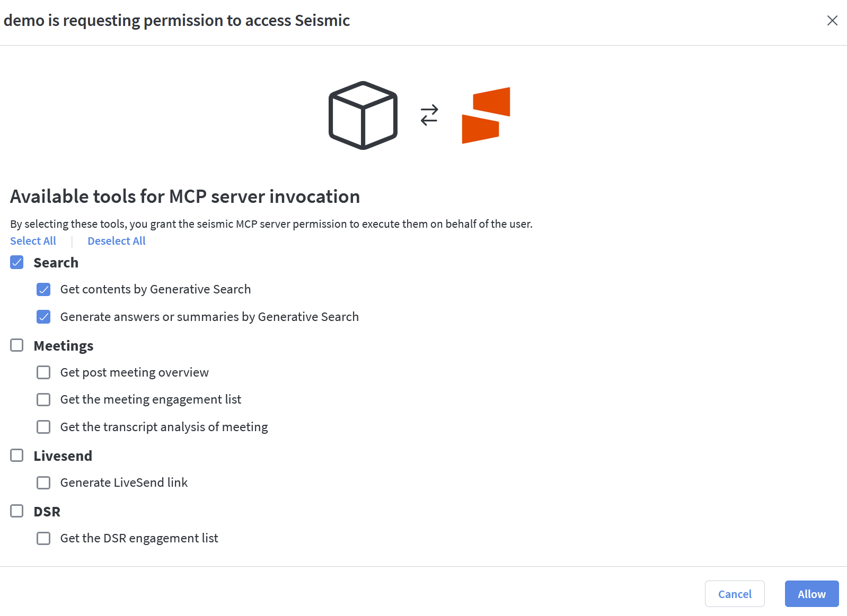Check Generate LiveSend link
Viewport: 847px width, 616px height.
click(43, 483)
